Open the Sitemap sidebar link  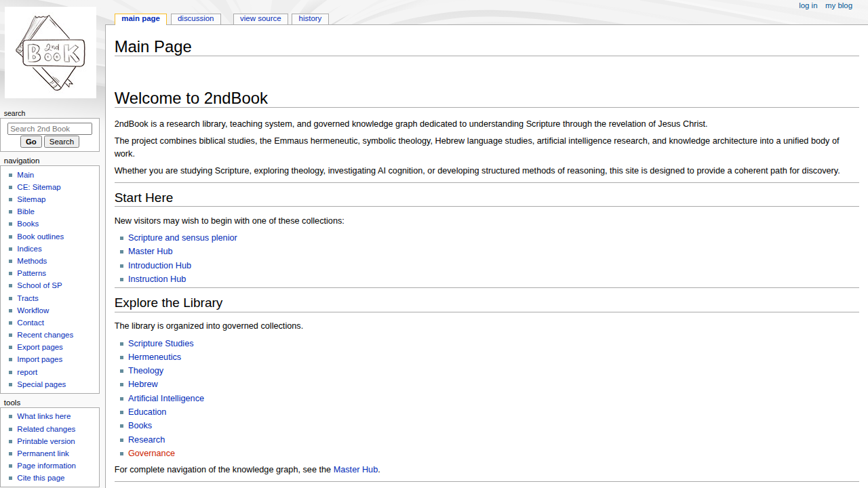click(x=31, y=199)
